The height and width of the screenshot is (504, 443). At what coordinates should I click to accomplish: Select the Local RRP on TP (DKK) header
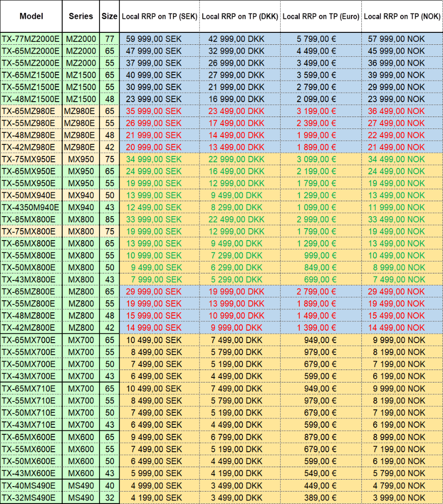point(239,16)
